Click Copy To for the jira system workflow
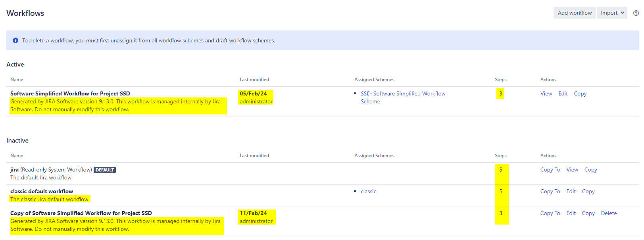 pos(550,170)
